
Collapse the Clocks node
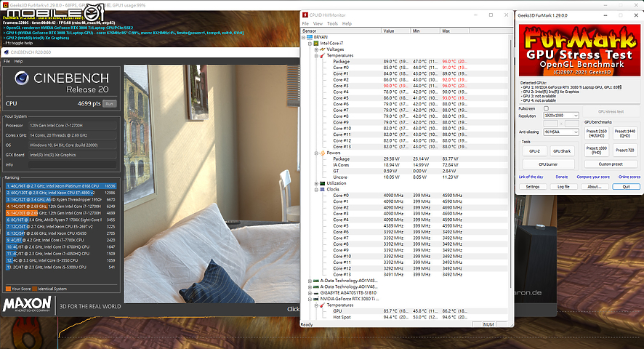pyautogui.click(x=316, y=190)
